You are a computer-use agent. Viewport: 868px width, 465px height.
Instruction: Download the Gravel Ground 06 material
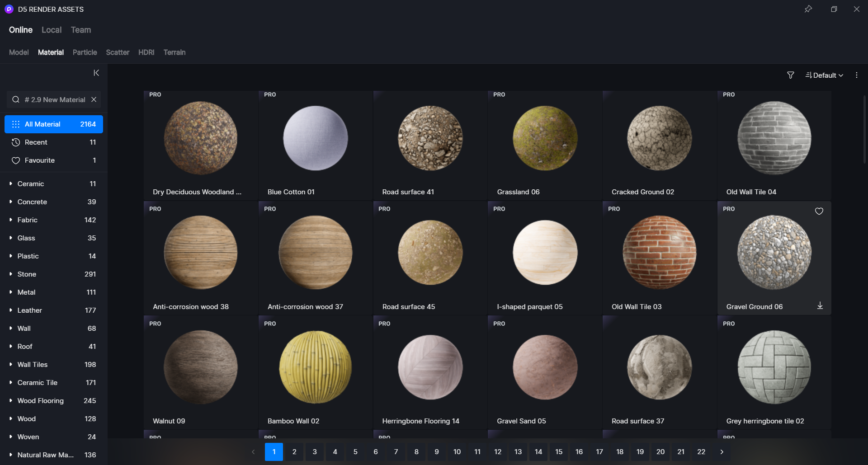coord(821,305)
